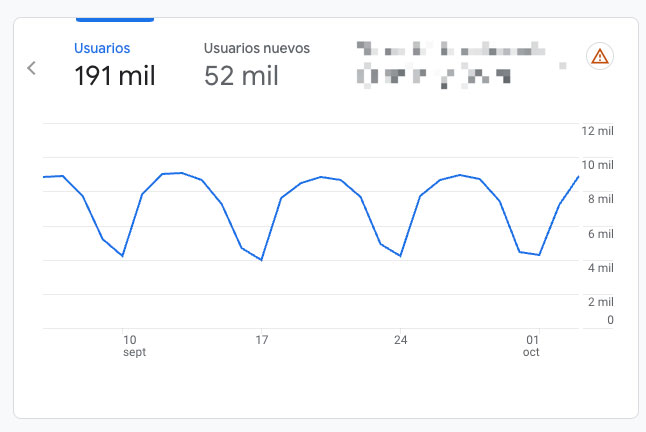Click the 2 mil y-axis label
The height and width of the screenshot is (432, 646).
point(599,302)
